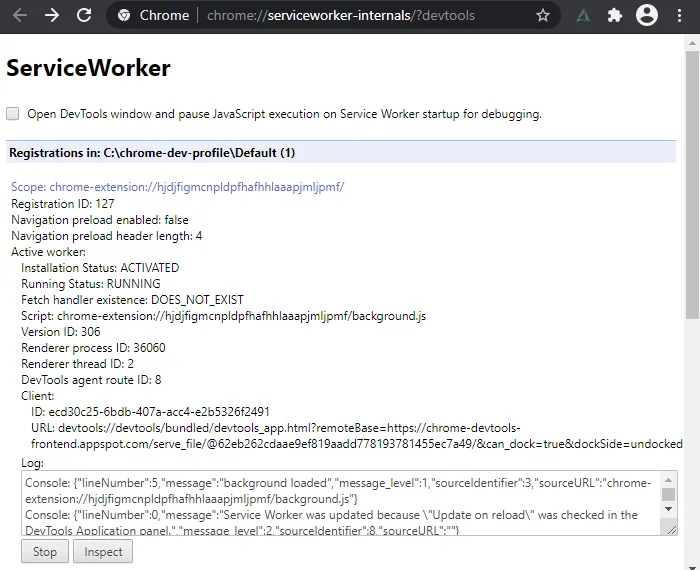700x570 pixels.
Task: Click the page scrollbar up arrow
Action: point(692,43)
